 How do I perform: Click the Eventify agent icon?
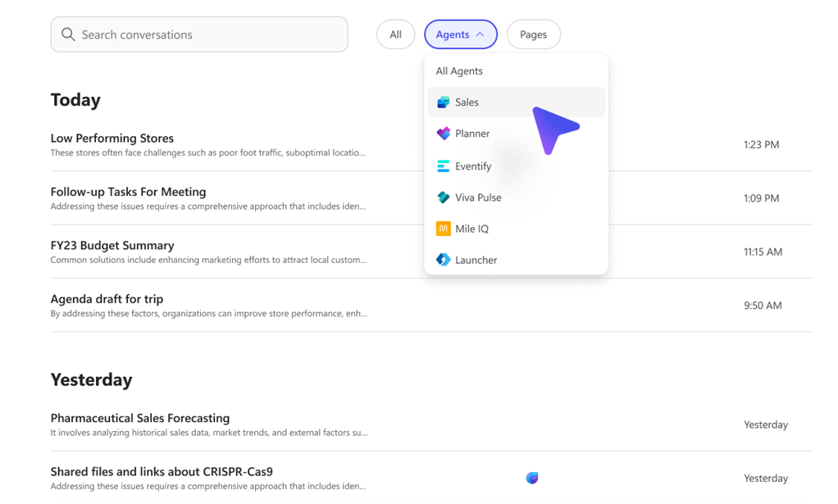pos(443,166)
